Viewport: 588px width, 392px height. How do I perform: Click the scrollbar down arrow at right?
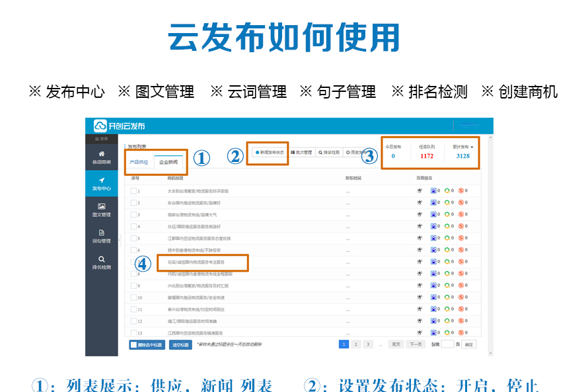490,353
